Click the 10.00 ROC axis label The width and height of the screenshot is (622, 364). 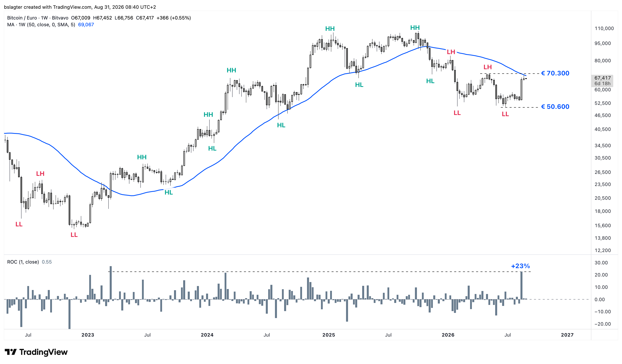pyautogui.click(x=601, y=287)
